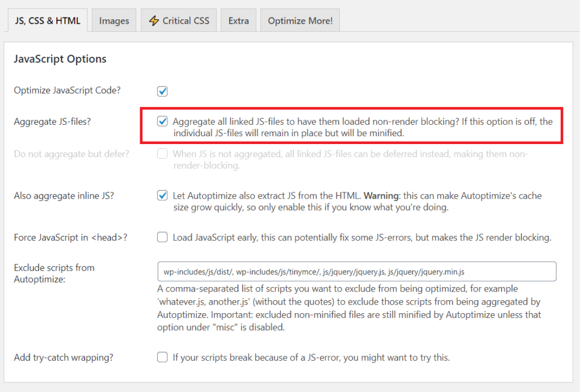This screenshot has width=581, height=392.
Task: Click the Aggregate JS-files? label
Action: (x=52, y=121)
